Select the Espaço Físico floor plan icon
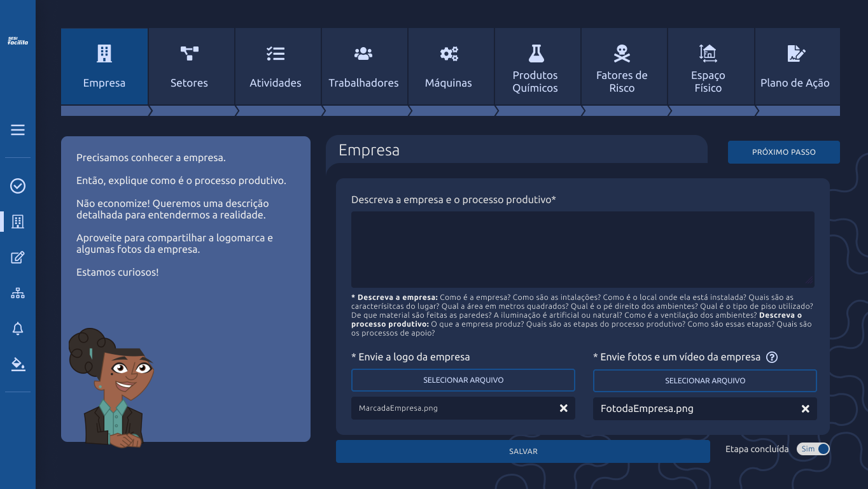This screenshot has height=489, width=868. pyautogui.click(x=708, y=53)
